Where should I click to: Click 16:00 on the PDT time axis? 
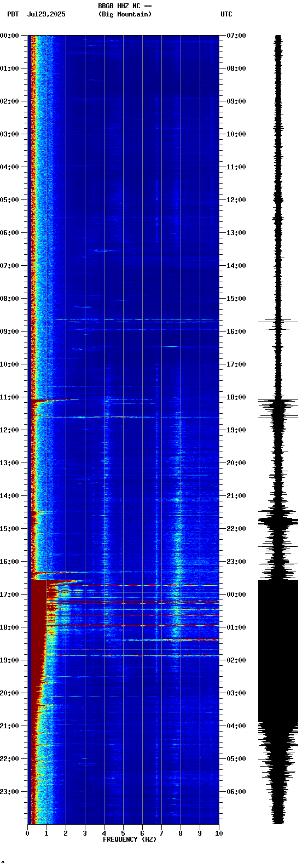tap(9, 562)
